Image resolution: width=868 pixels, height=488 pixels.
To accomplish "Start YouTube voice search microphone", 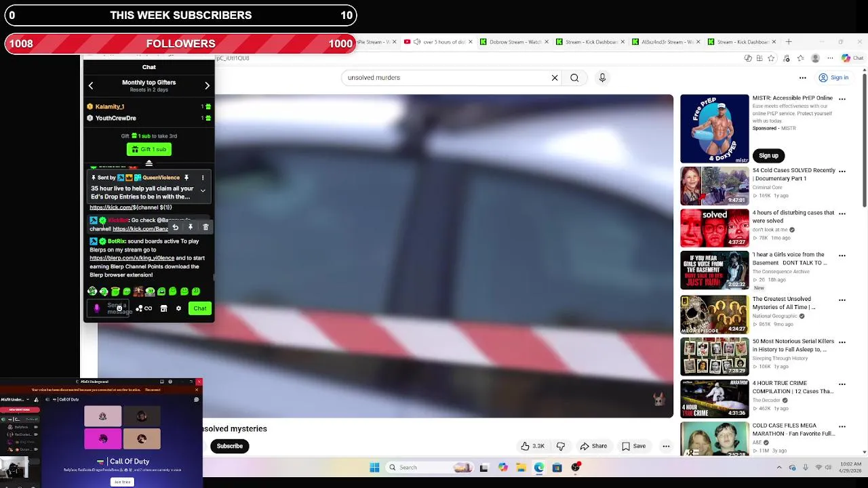I will pyautogui.click(x=602, y=78).
